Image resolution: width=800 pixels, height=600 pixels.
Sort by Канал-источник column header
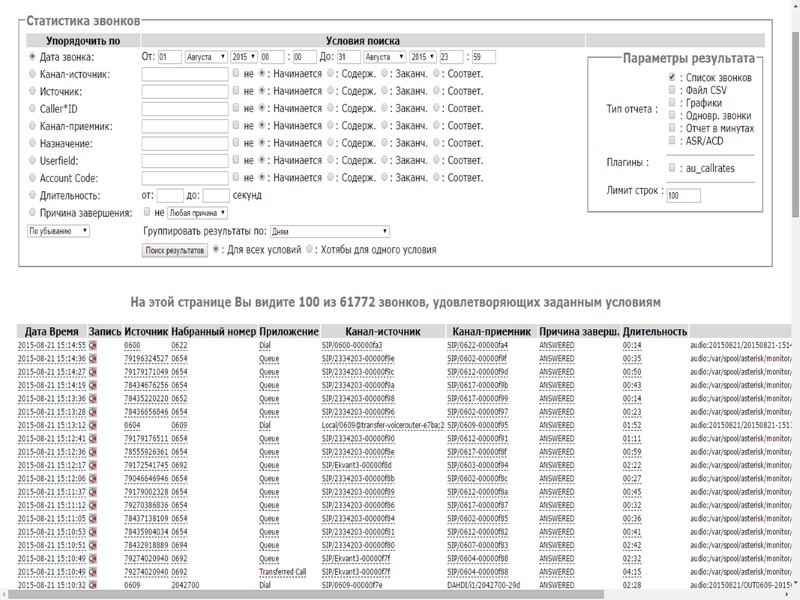click(x=383, y=332)
